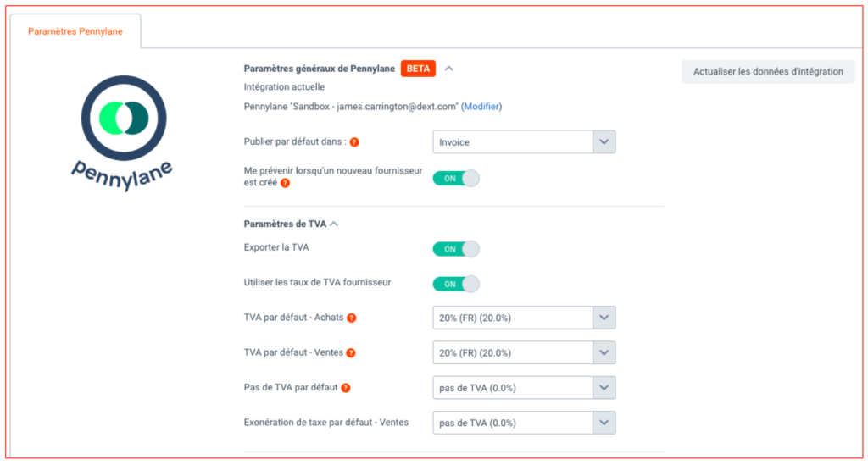Open Pas de TVA par défaut dropdown
868x465 pixels.
pyautogui.click(x=524, y=388)
